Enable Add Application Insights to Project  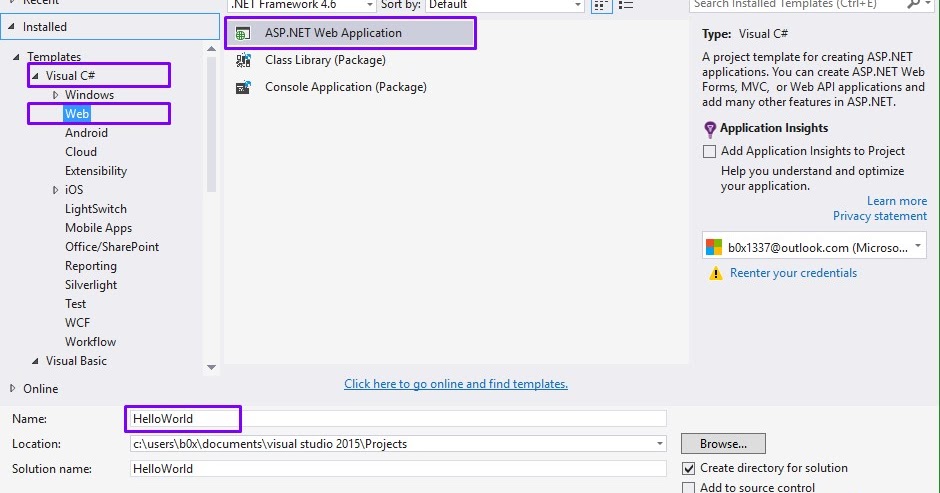click(709, 151)
